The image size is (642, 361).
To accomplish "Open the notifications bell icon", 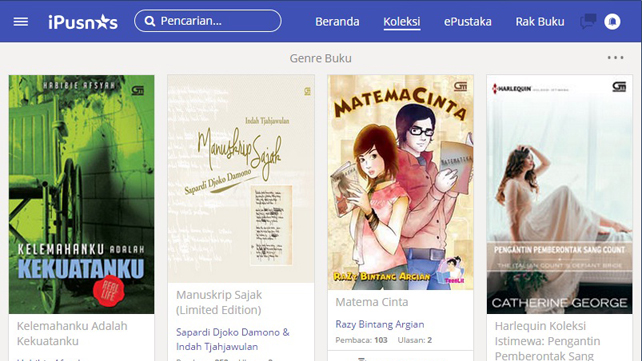I will tap(612, 21).
